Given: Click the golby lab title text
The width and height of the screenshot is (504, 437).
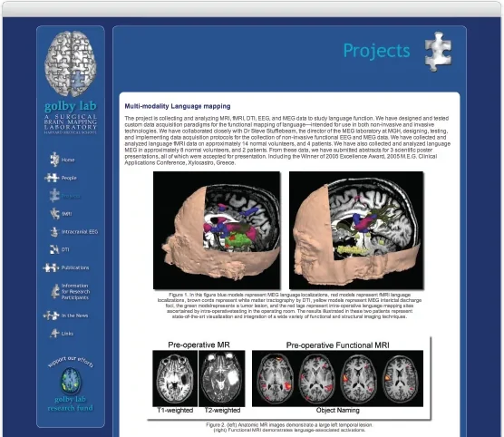Looking at the screenshot, I should [71, 106].
